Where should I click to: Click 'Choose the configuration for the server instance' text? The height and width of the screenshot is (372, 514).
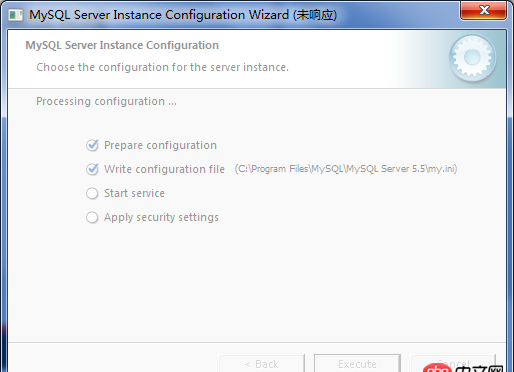tap(162, 67)
